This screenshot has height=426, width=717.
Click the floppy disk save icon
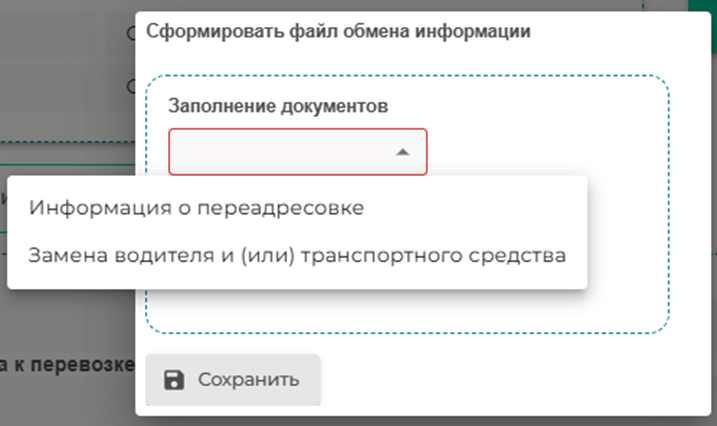click(173, 380)
